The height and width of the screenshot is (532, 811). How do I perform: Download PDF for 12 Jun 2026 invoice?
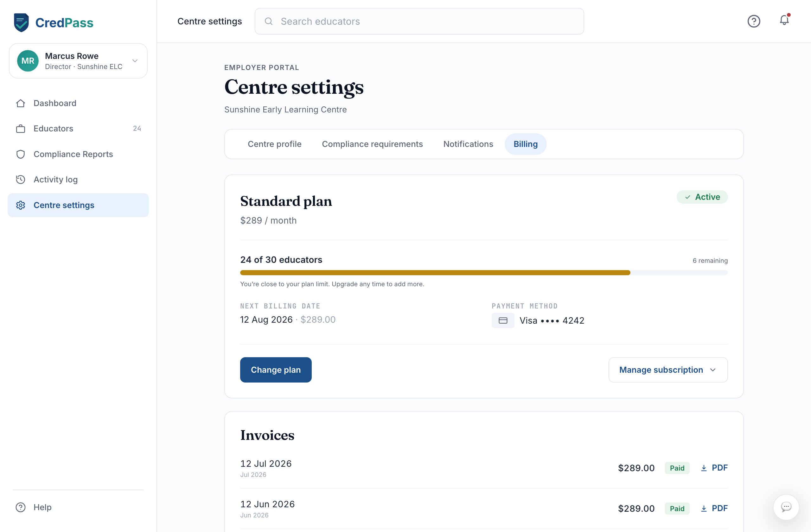tap(714, 509)
